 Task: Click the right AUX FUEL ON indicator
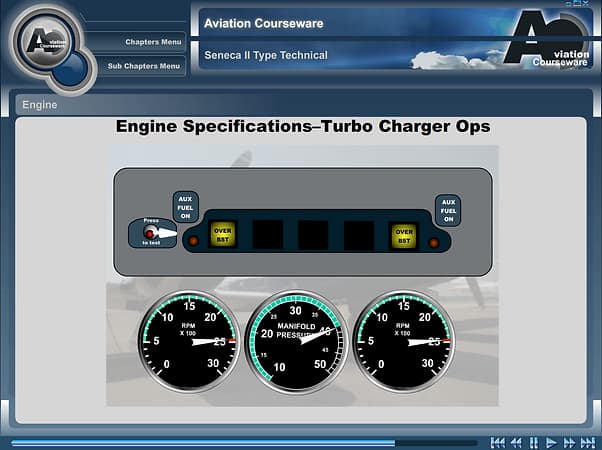coord(448,210)
